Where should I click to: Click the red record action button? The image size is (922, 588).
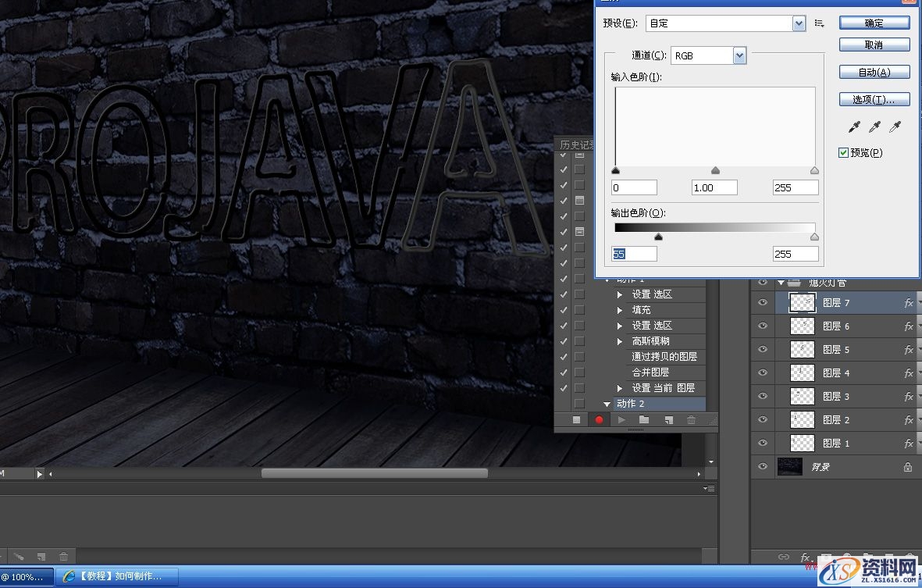click(599, 420)
